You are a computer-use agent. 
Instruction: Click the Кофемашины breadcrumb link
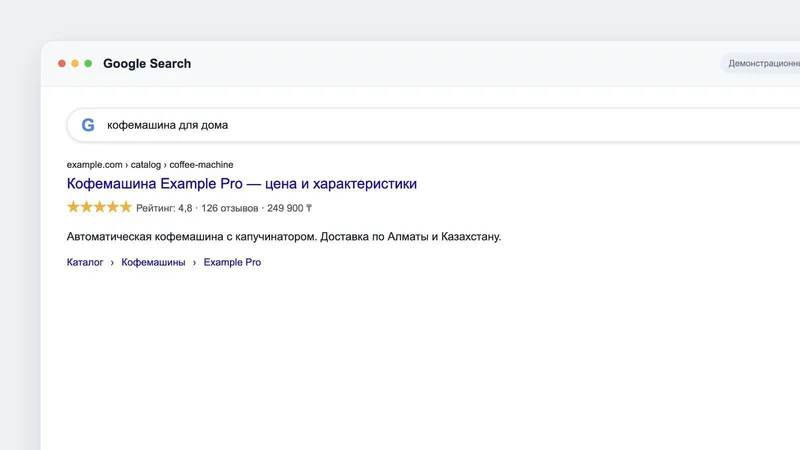click(x=153, y=262)
